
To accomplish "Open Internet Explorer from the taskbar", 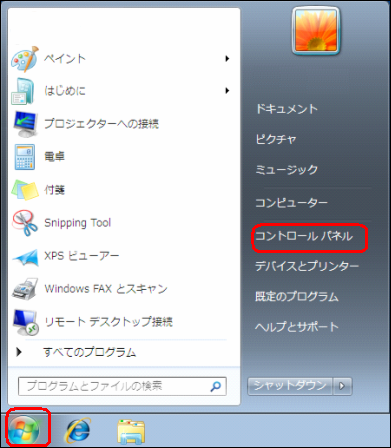I will (x=77, y=430).
